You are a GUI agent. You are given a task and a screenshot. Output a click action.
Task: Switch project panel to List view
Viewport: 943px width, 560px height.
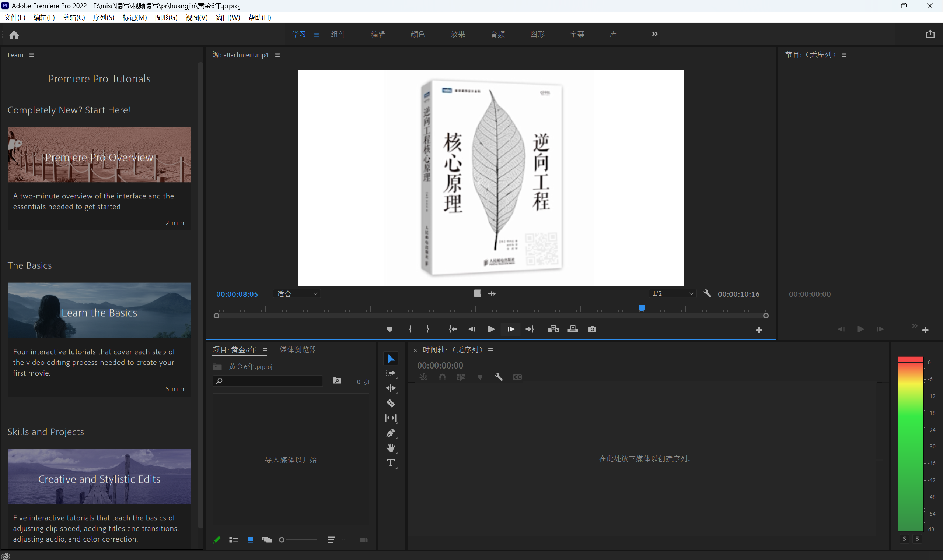pos(233,540)
